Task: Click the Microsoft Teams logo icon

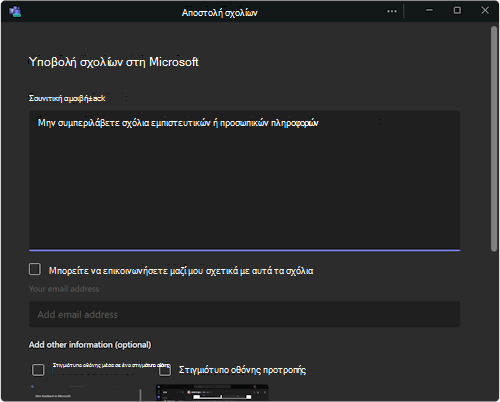Action: point(15,11)
